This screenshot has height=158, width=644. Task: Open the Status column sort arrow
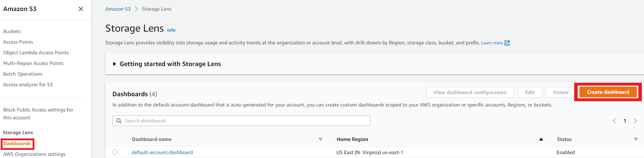click(635, 139)
